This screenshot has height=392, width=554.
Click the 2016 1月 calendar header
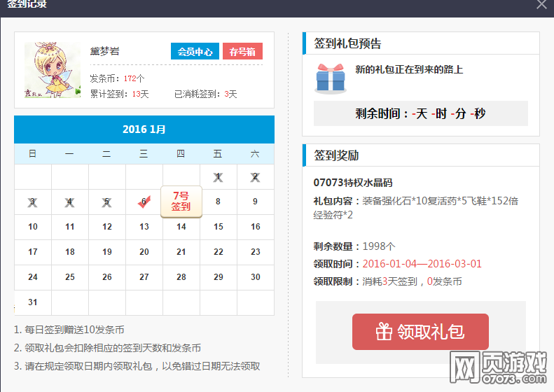[x=144, y=129]
